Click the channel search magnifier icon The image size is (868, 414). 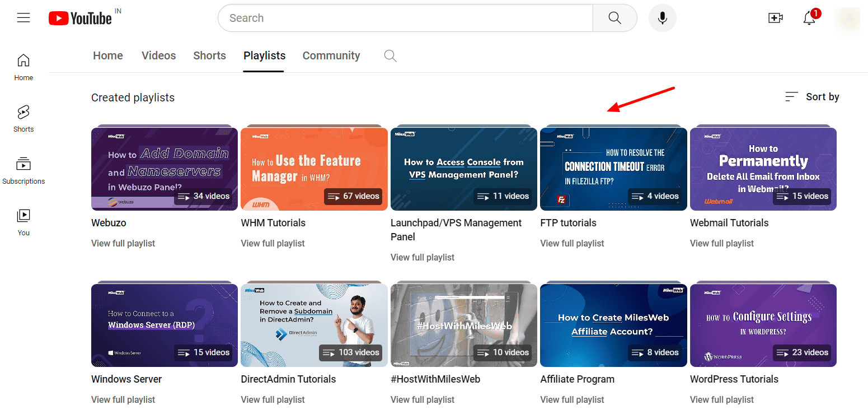pyautogui.click(x=390, y=55)
